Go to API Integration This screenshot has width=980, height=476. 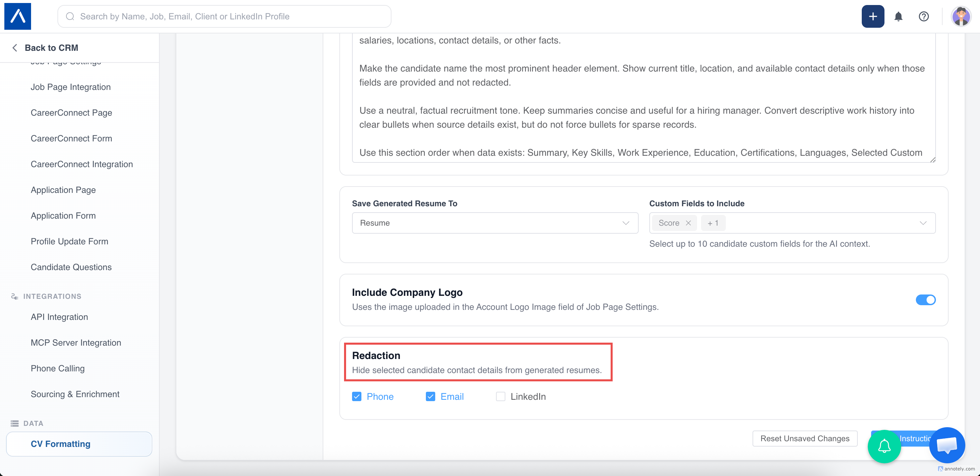coord(59,317)
